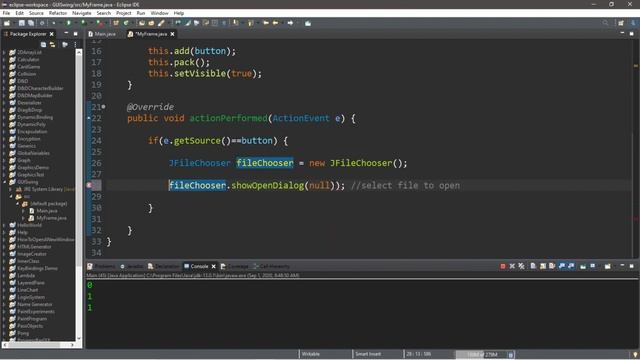Open Package Explorer View Menu dots
Image resolution: width=640 pixels, height=360 pixels.
tap(76, 44)
